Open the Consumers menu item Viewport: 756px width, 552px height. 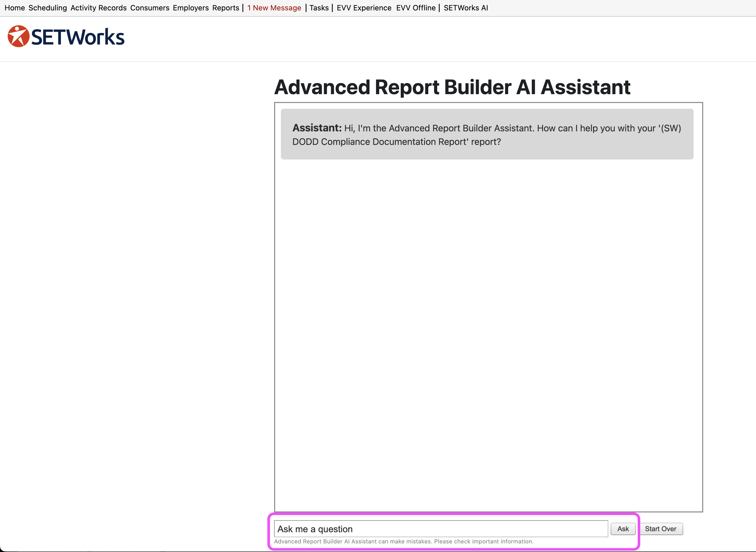[x=150, y=8]
